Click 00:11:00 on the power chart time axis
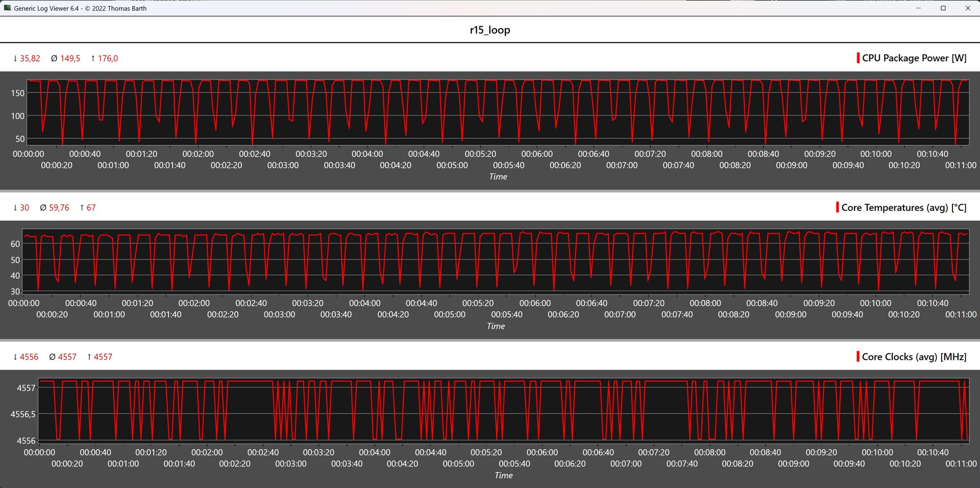This screenshot has width=980, height=488. [961, 165]
